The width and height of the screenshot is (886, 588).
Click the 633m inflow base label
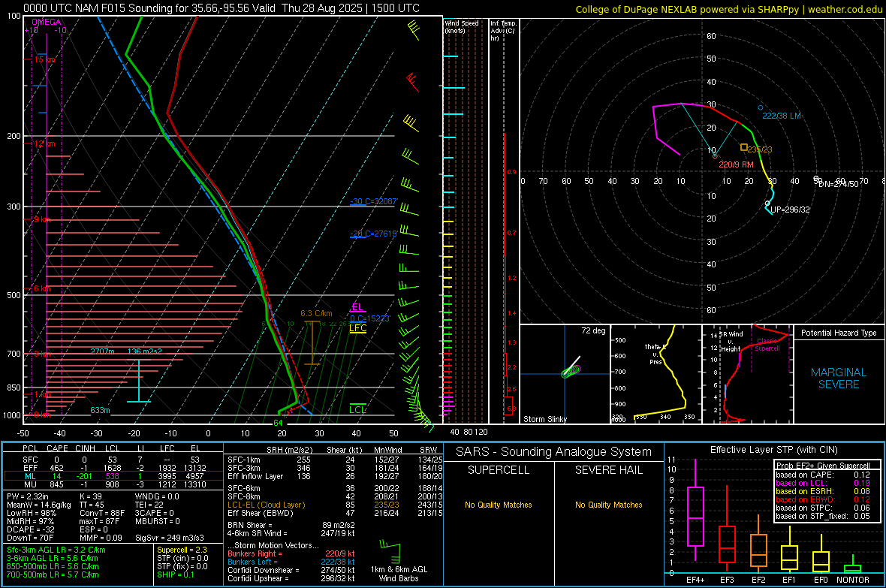(100, 411)
